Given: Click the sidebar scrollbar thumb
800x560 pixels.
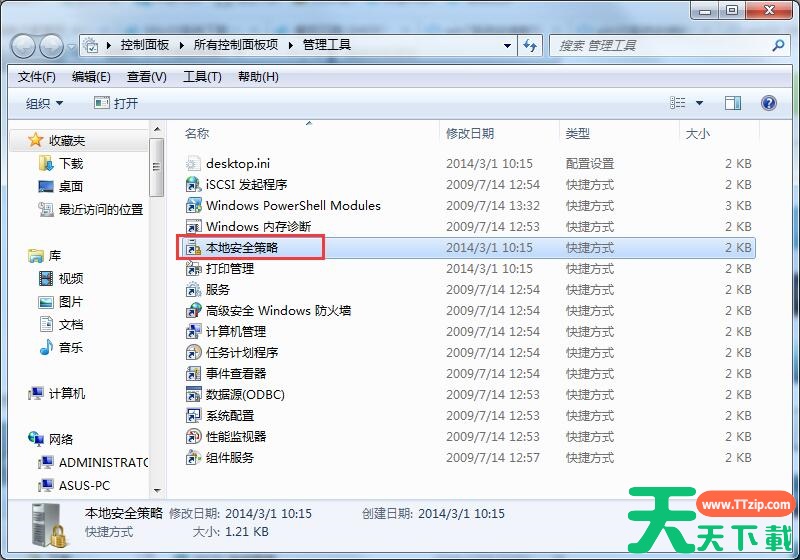Looking at the screenshot, I should pos(157,167).
